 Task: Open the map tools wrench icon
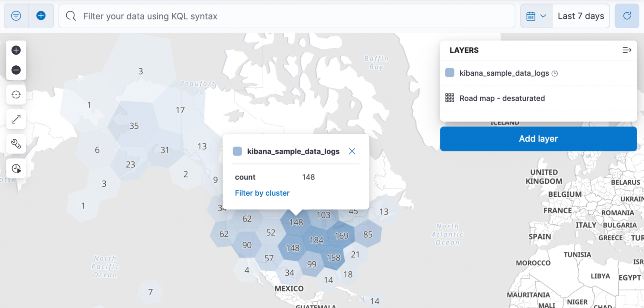click(x=16, y=144)
